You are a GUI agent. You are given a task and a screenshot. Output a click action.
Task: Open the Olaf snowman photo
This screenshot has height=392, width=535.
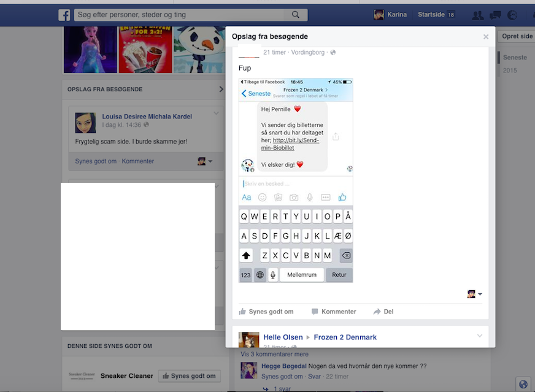pyautogui.click(x=199, y=50)
